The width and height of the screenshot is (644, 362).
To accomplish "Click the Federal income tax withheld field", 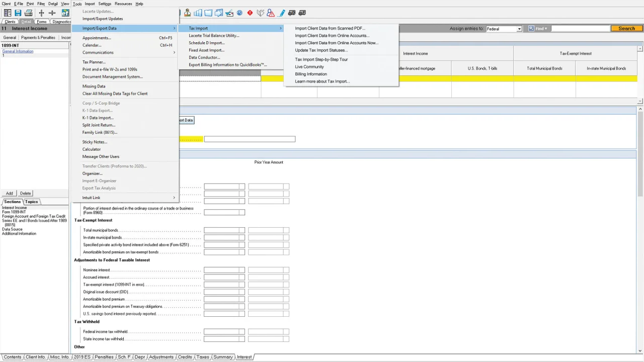I will point(224,332).
